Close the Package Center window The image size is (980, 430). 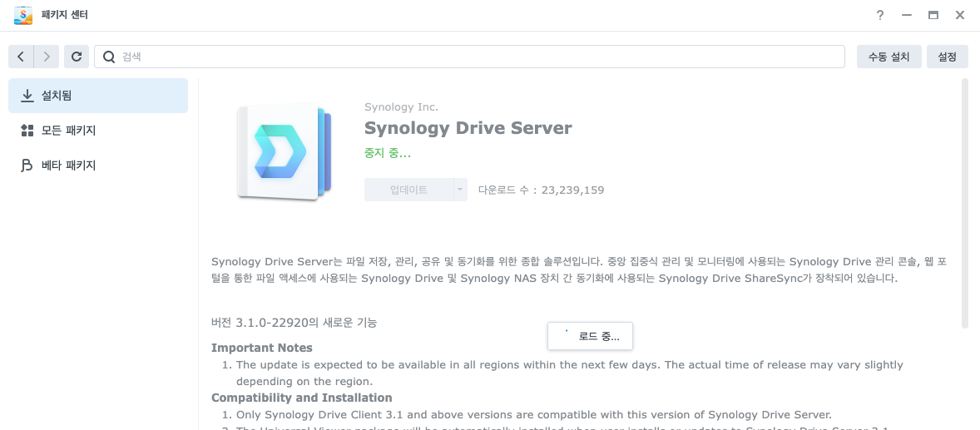[960, 15]
